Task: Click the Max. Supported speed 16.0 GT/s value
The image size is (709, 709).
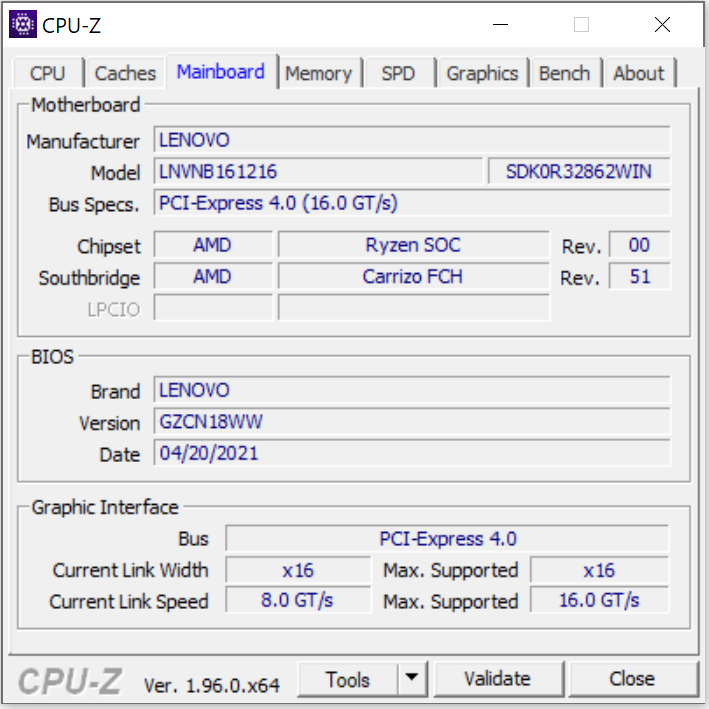Action: click(599, 600)
